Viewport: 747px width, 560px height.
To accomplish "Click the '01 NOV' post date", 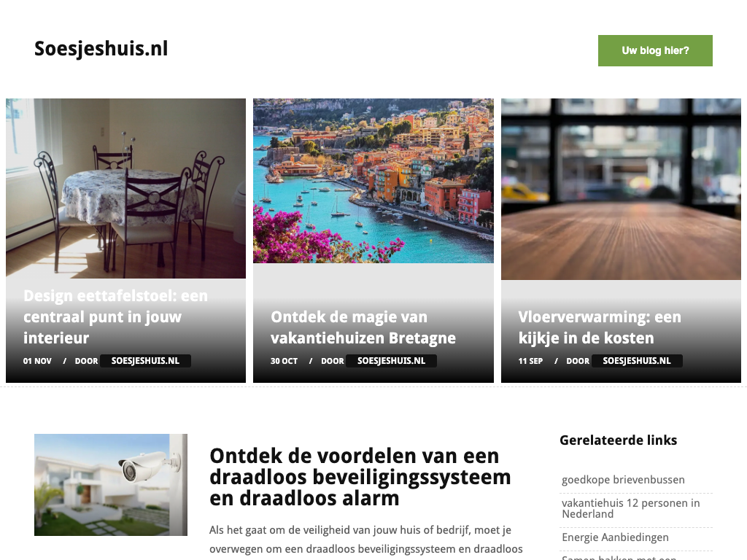I will pyautogui.click(x=37, y=361).
